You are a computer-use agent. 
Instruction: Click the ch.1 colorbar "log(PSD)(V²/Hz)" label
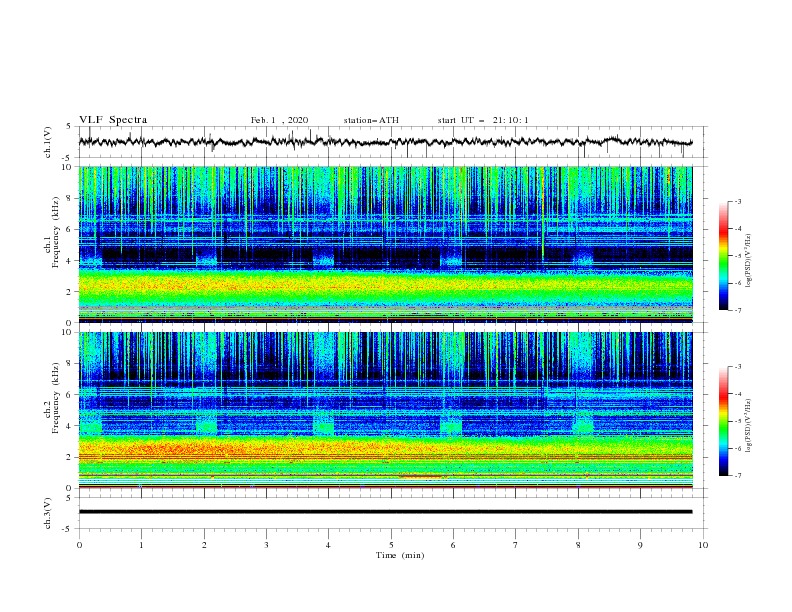pos(749,261)
